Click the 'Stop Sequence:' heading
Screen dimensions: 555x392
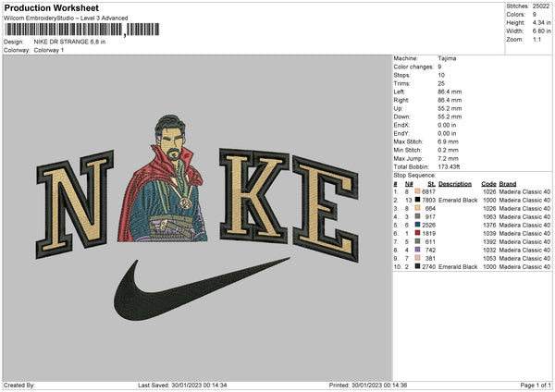coord(414,175)
